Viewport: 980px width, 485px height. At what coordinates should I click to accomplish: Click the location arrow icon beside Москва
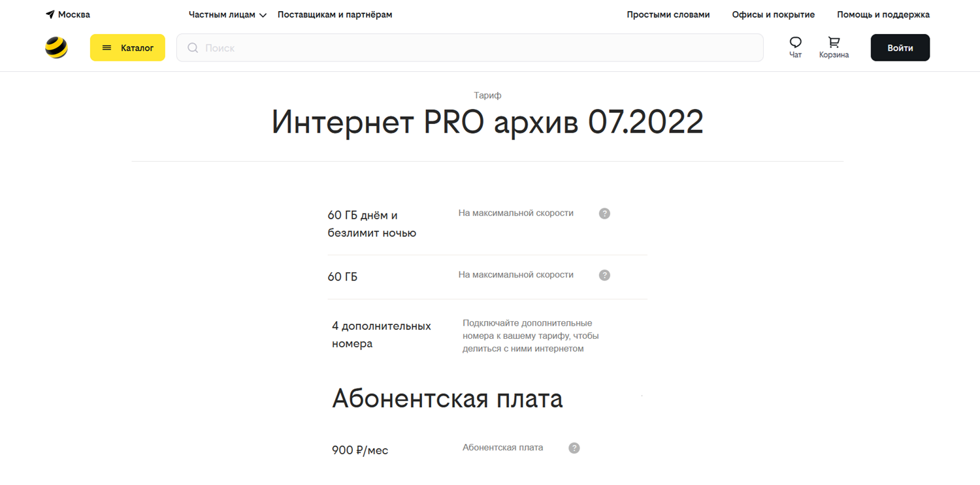[x=50, y=14]
